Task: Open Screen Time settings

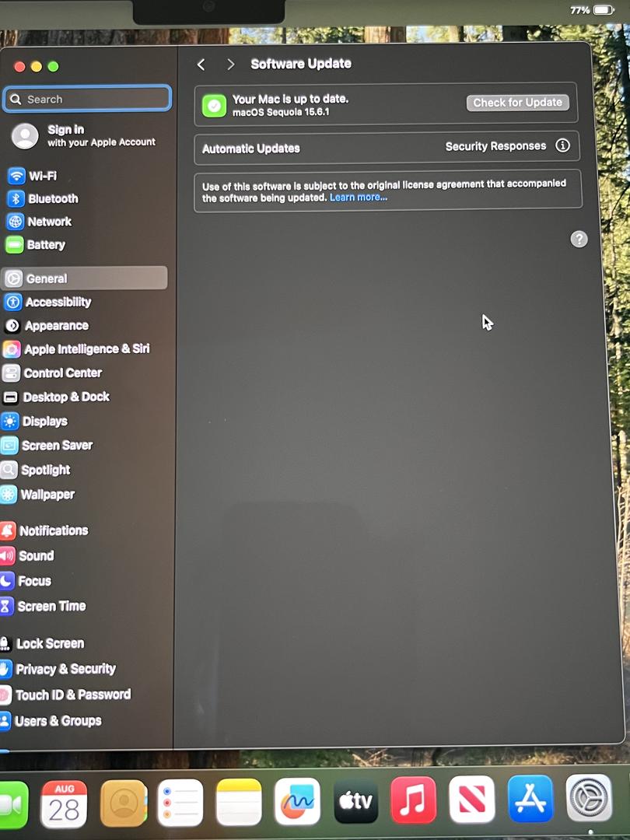Action: 43,606
